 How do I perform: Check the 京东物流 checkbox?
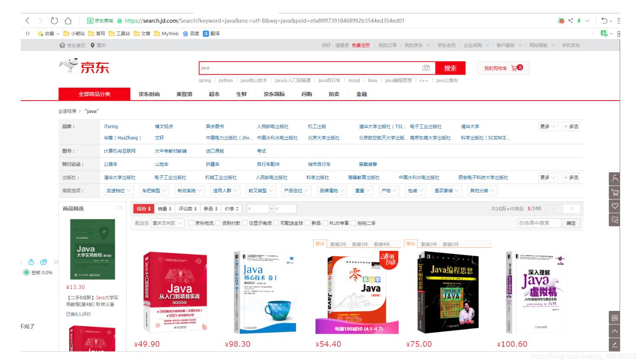point(191,223)
